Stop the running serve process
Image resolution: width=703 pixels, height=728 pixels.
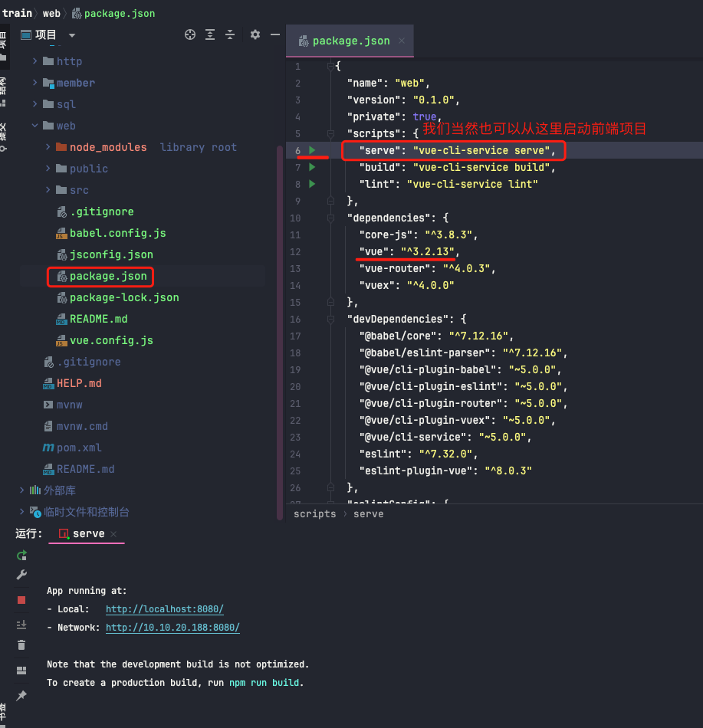[21, 600]
